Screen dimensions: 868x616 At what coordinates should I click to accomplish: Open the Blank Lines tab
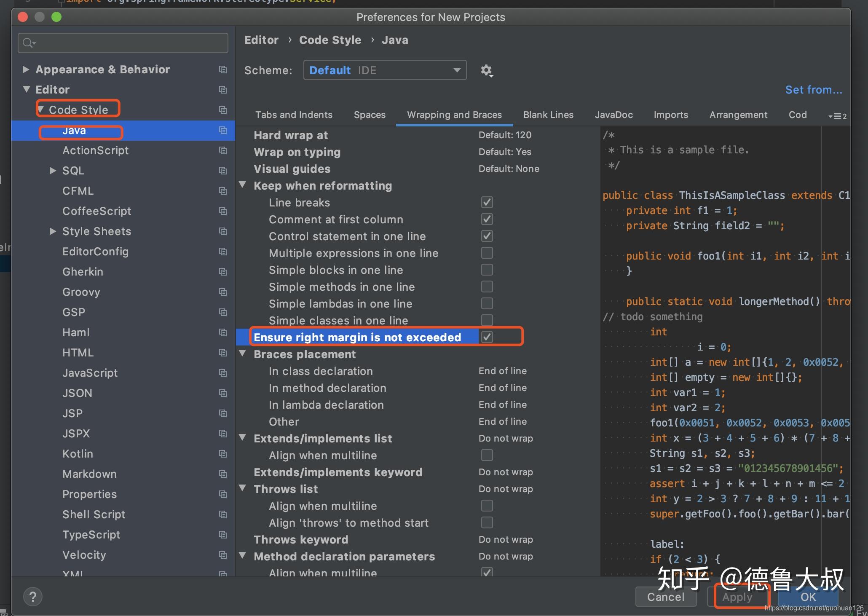click(x=548, y=115)
